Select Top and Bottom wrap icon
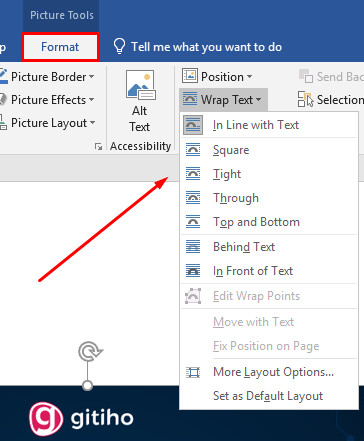 [x=193, y=222]
